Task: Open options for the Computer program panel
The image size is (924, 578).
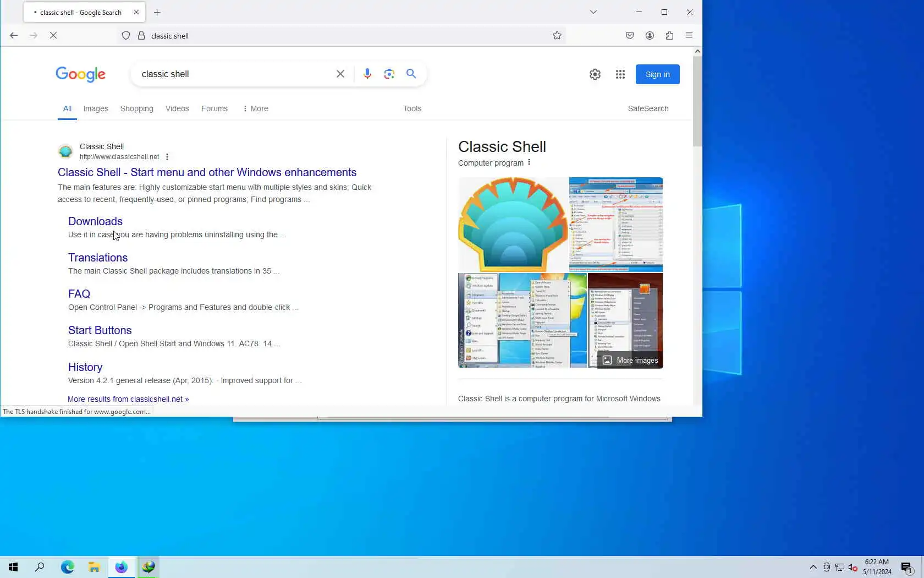Action: point(529,162)
